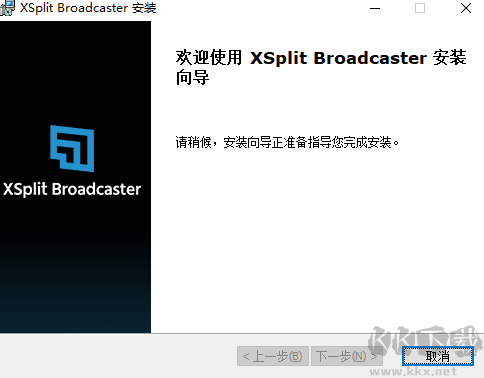Click the white XSplit Broadcaster banner text
484x378 pixels.
click(x=72, y=189)
